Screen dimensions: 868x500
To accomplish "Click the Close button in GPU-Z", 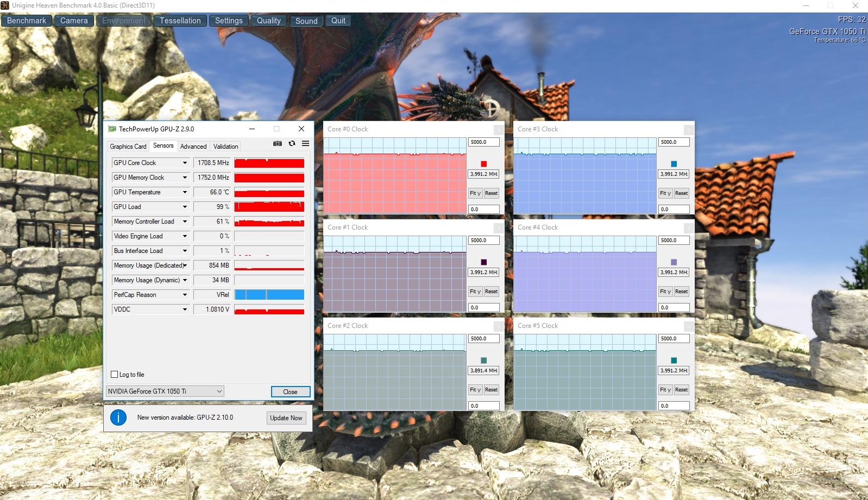I will click(x=291, y=392).
